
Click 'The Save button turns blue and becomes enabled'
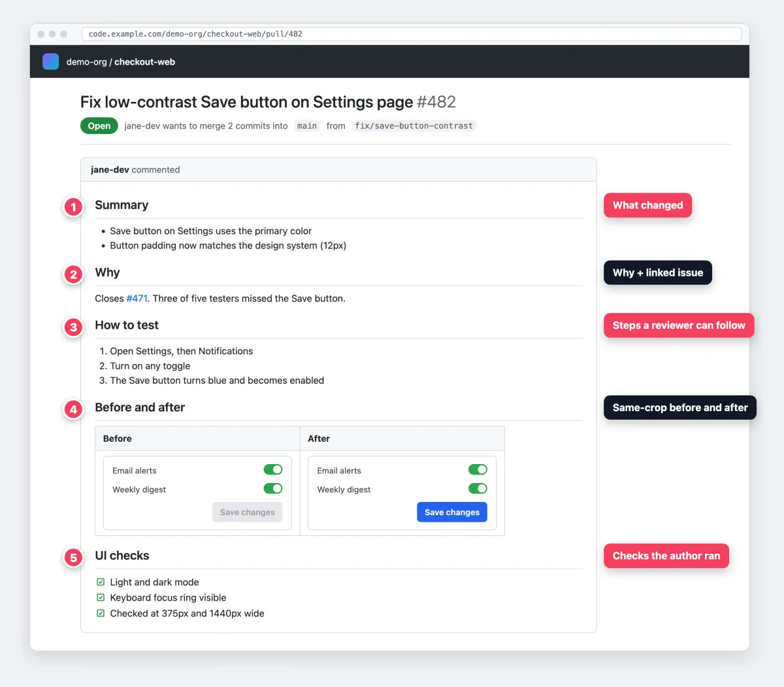217,380
